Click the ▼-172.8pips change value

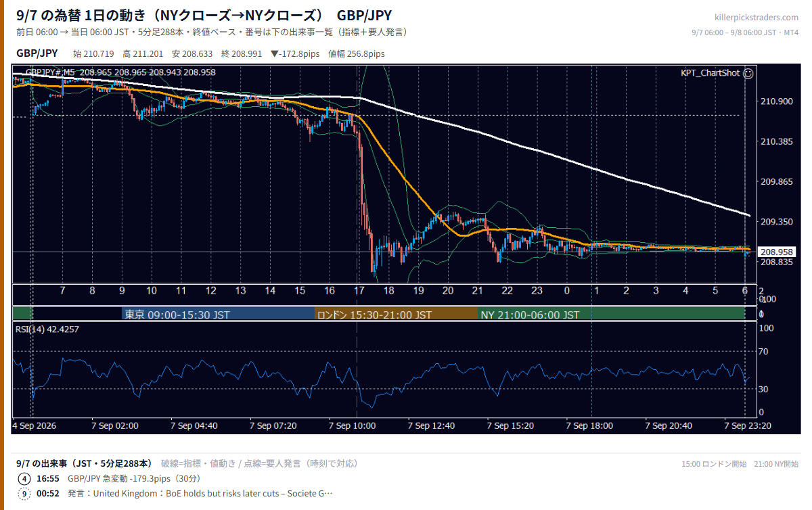click(x=295, y=53)
